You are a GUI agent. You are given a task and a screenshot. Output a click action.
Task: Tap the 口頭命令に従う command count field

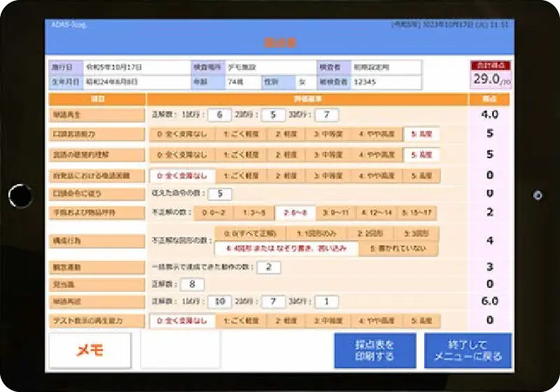pos(220,194)
